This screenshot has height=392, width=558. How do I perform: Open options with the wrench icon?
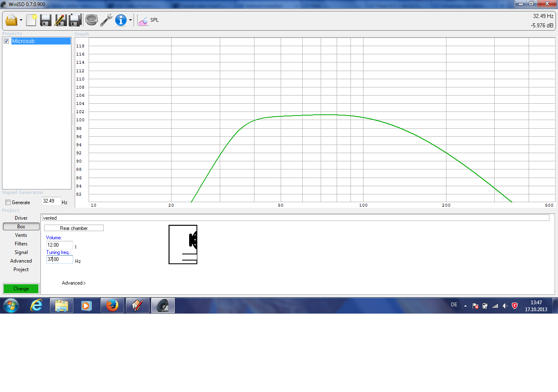(106, 20)
